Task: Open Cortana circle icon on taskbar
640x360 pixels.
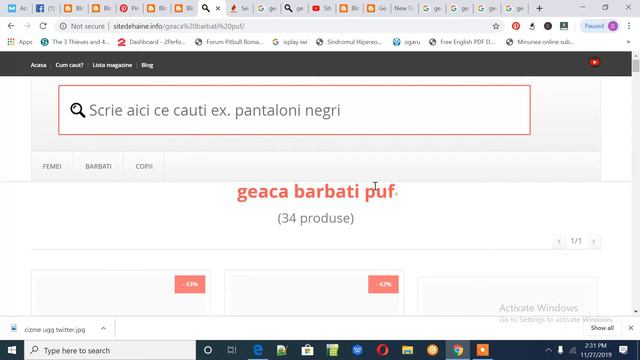Action: point(208,350)
